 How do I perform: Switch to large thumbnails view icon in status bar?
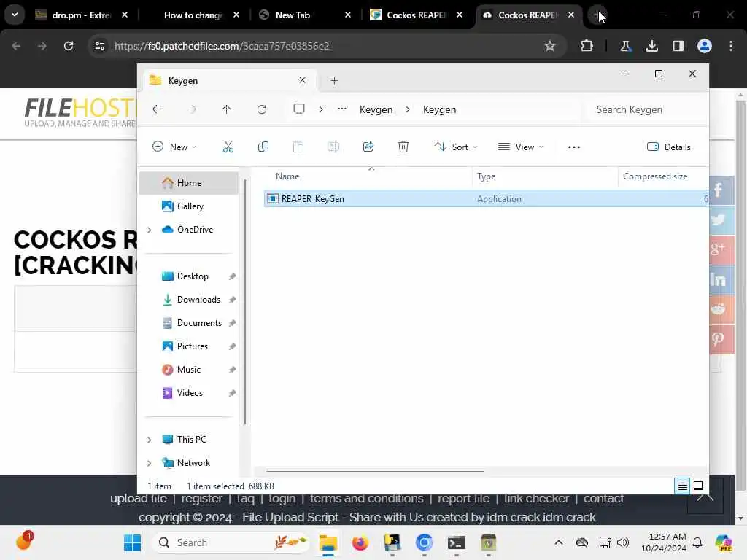pos(698,486)
